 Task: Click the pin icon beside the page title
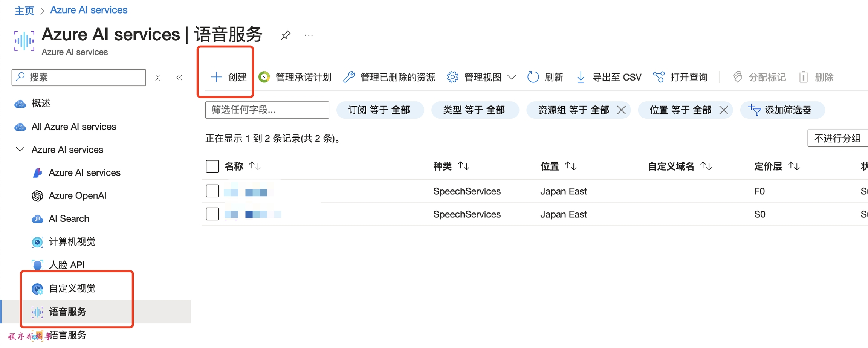[x=286, y=35]
